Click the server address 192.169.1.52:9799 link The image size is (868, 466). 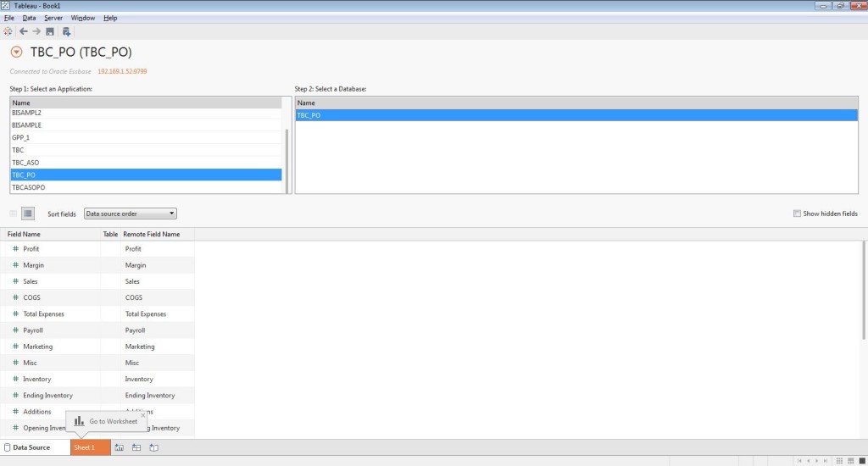[x=122, y=71]
